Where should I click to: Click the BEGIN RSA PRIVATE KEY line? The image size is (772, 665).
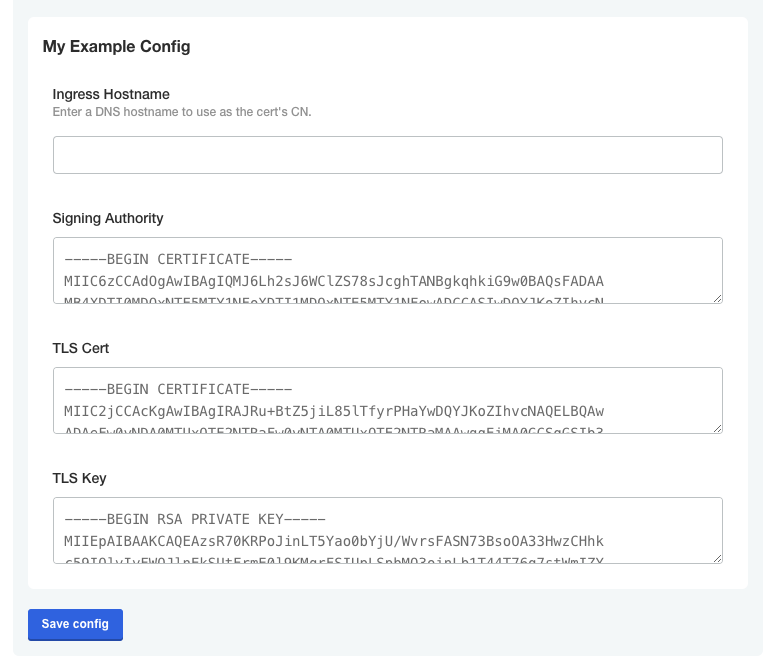pos(195,519)
